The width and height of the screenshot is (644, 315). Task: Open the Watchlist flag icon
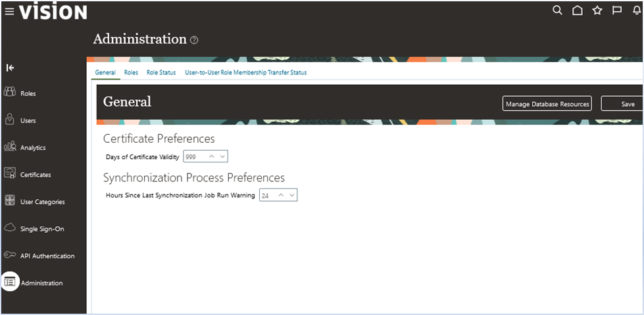click(x=617, y=11)
